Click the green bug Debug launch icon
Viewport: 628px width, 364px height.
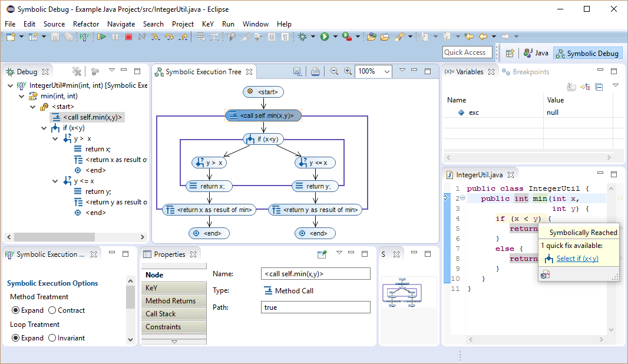302,37
